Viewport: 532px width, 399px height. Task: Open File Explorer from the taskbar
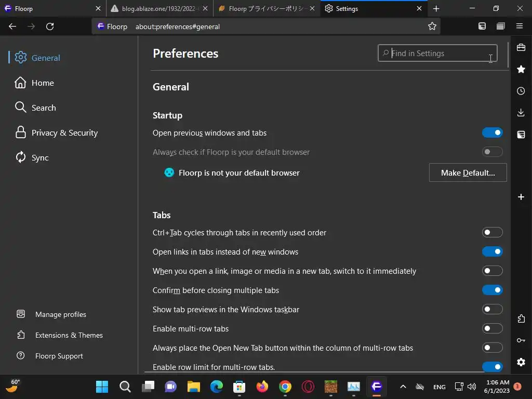(193, 387)
